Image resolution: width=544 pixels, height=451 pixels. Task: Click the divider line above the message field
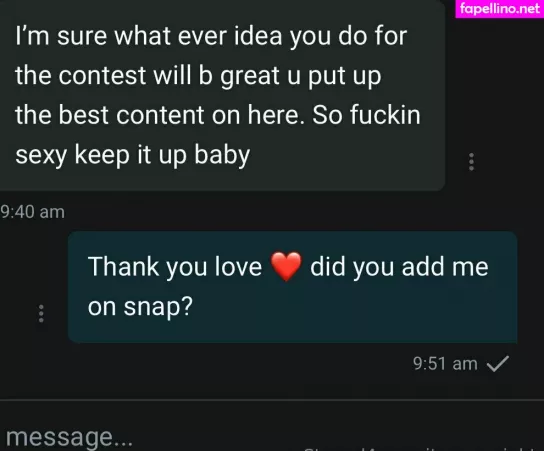[272, 400]
